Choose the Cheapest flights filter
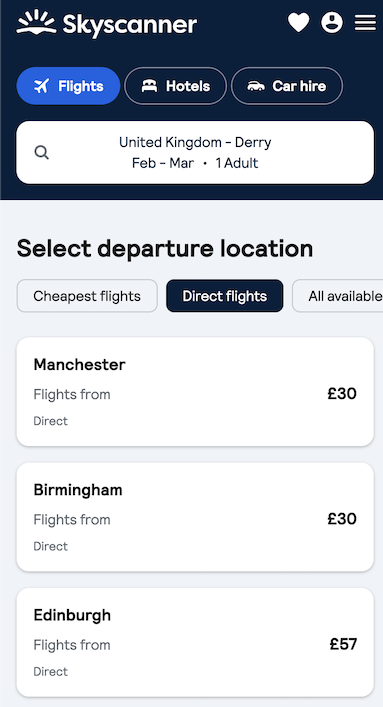 coord(87,296)
